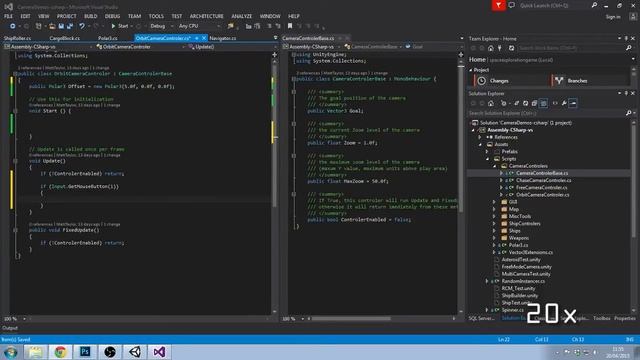Image resolution: width=640 pixels, height=360 pixels.
Task: Click the Quick Launch search box
Action: 553,5
